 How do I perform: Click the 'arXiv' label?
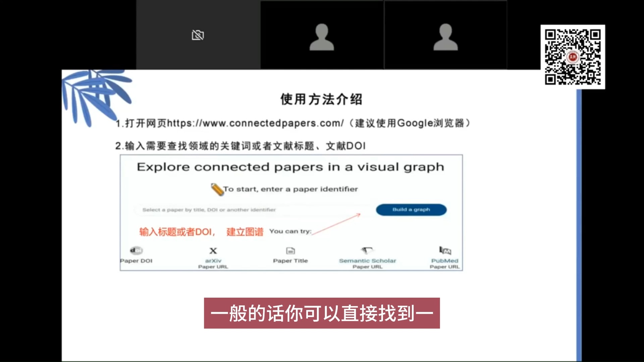tap(213, 261)
